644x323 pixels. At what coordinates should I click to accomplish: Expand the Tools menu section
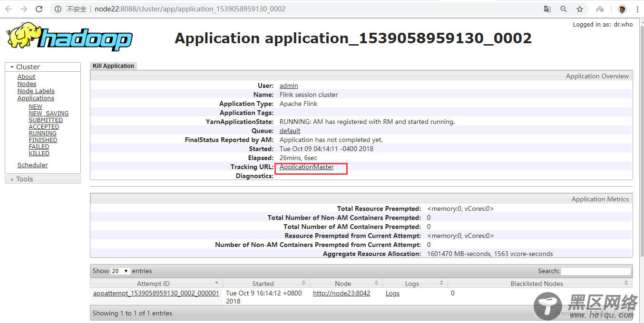pyautogui.click(x=43, y=179)
